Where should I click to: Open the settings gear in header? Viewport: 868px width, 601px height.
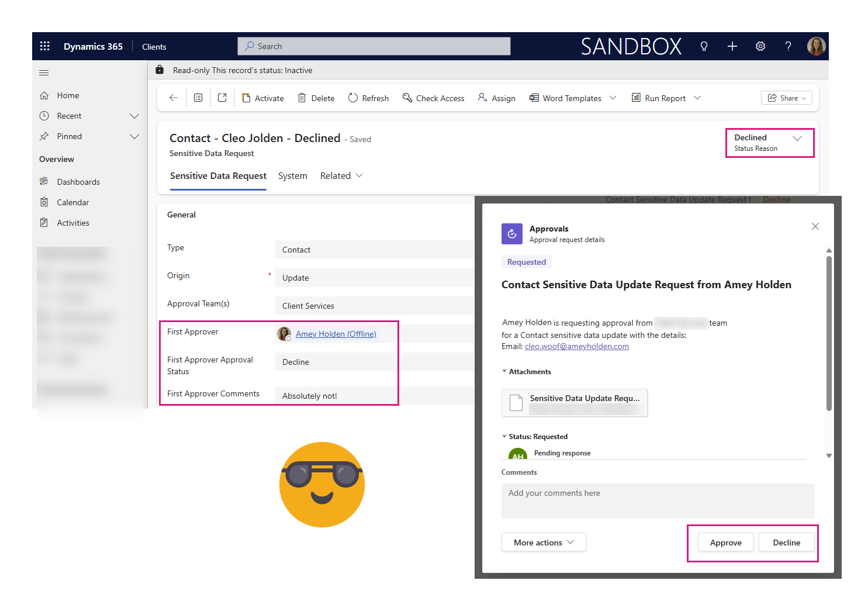tap(760, 46)
